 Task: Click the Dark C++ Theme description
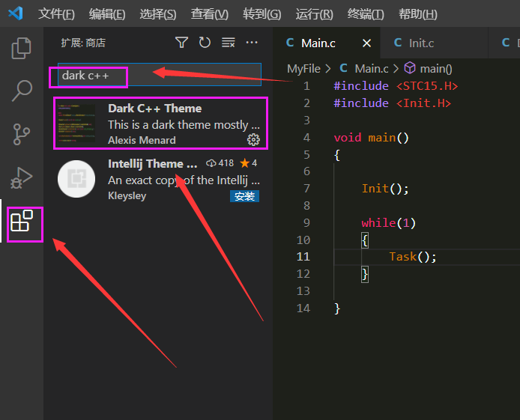click(x=184, y=125)
